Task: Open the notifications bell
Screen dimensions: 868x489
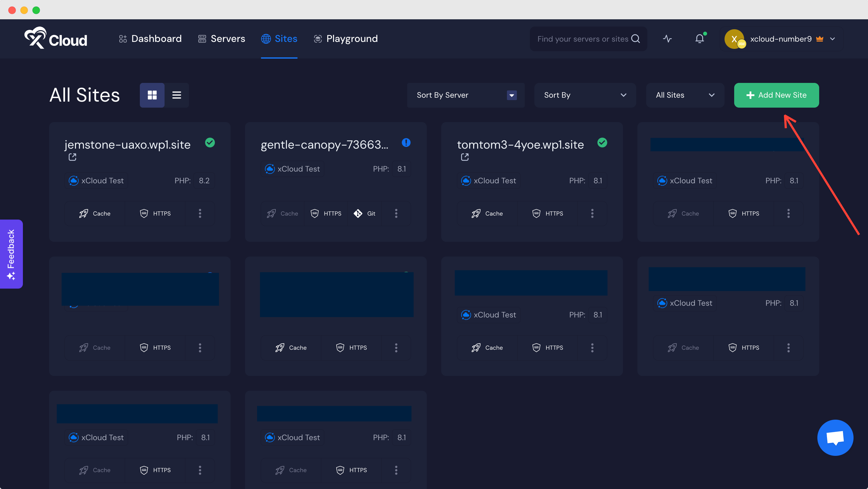Action: click(x=700, y=38)
